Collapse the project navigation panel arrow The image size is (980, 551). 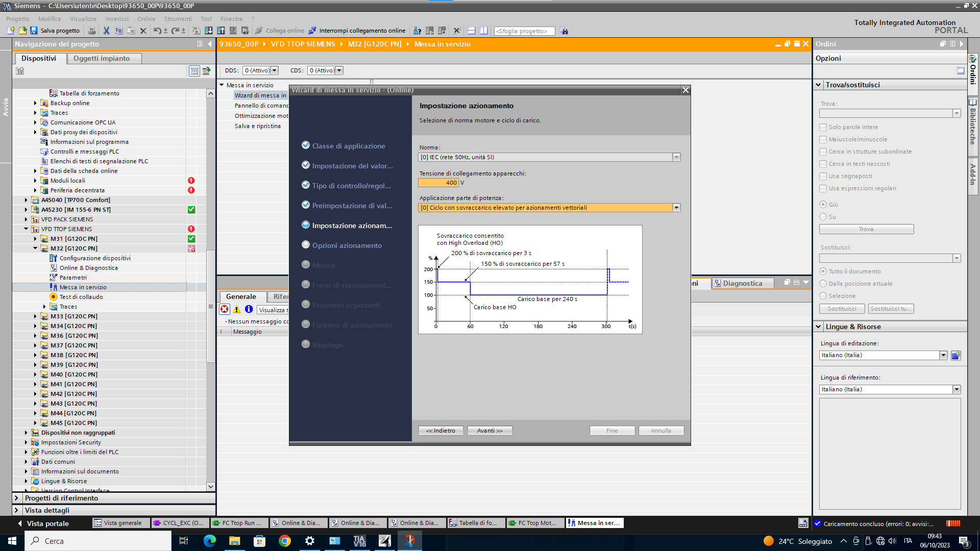point(210,44)
